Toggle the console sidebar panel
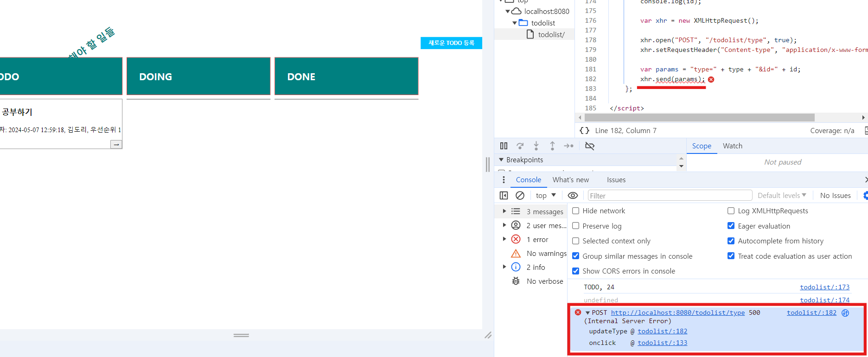Viewport: 868px width, 357px height. 504,196
